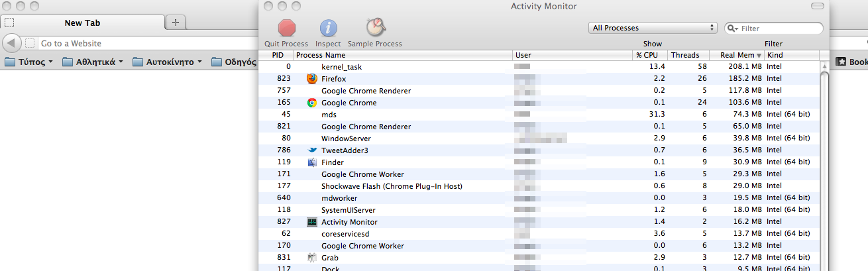This screenshot has height=271, width=868.
Task: Sort by the Threads column header
Action: point(688,55)
